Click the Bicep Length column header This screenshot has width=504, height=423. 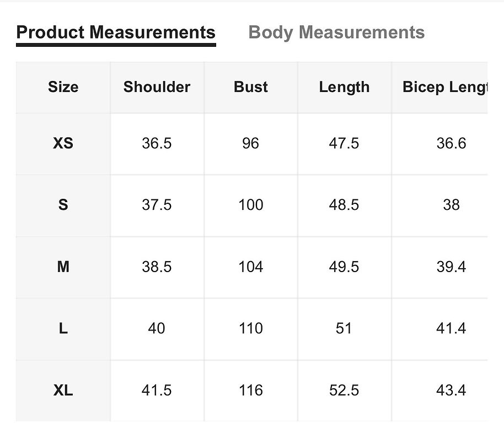click(445, 87)
